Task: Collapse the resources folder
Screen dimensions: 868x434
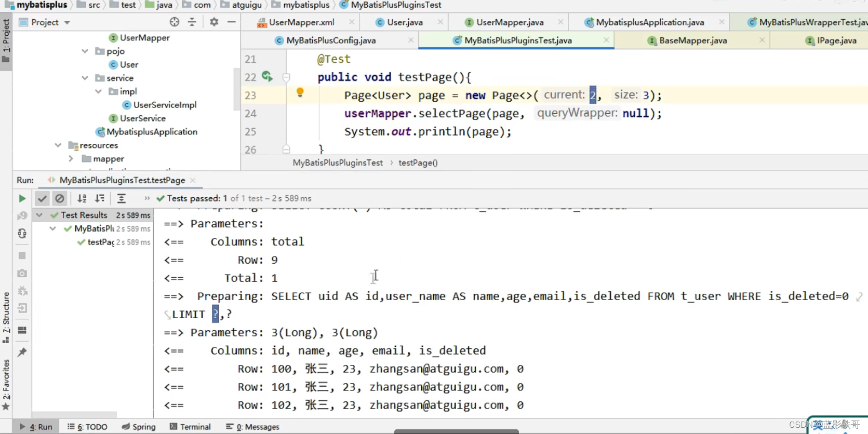Action: [x=58, y=145]
